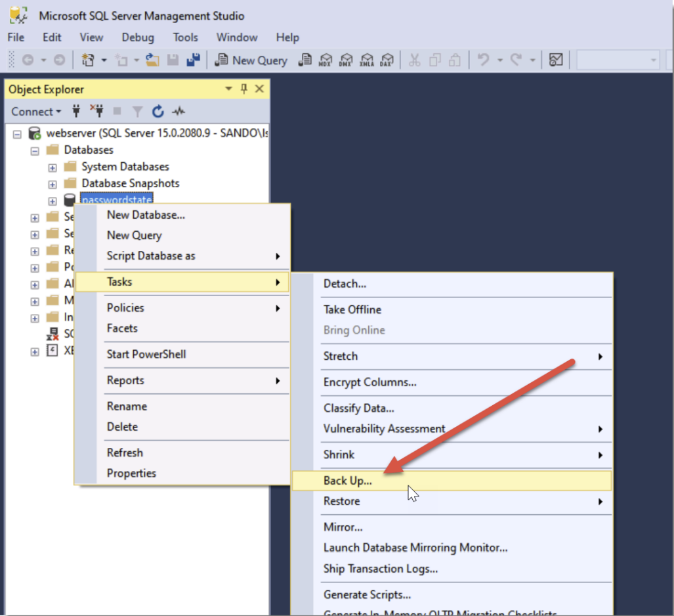
Task: Open the Help menu
Action: 287,37
